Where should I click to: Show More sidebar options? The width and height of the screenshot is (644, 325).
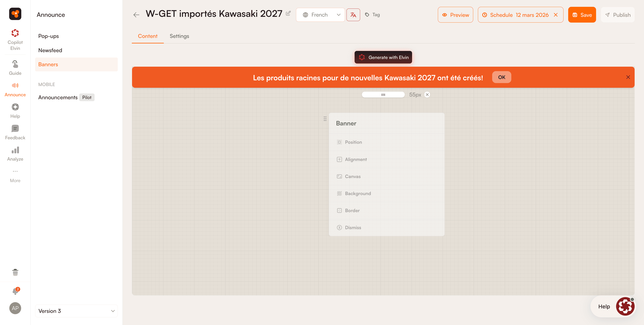tap(15, 176)
